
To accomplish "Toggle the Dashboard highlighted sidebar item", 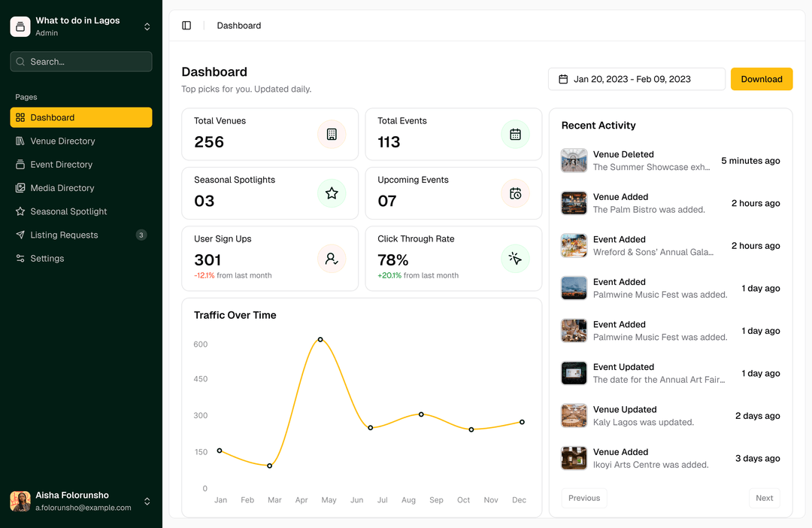I will click(x=80, y=117).
